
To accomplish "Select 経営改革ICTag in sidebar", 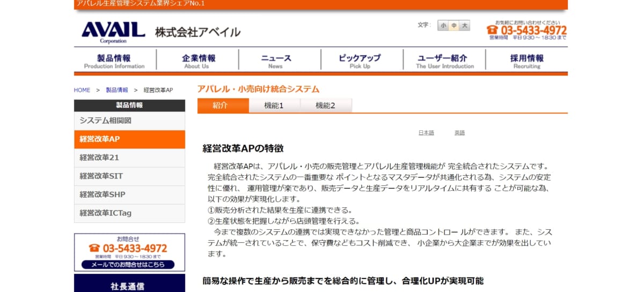I will [x=129, y=213].
